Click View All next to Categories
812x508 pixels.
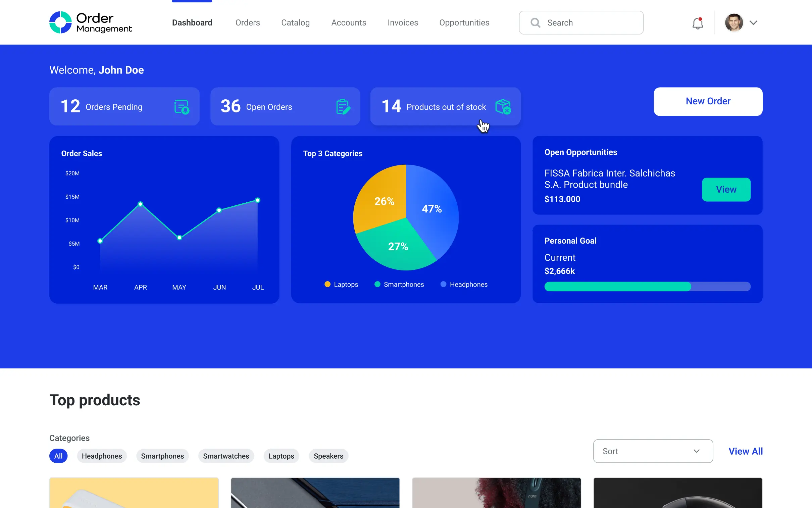pos(746,451)
